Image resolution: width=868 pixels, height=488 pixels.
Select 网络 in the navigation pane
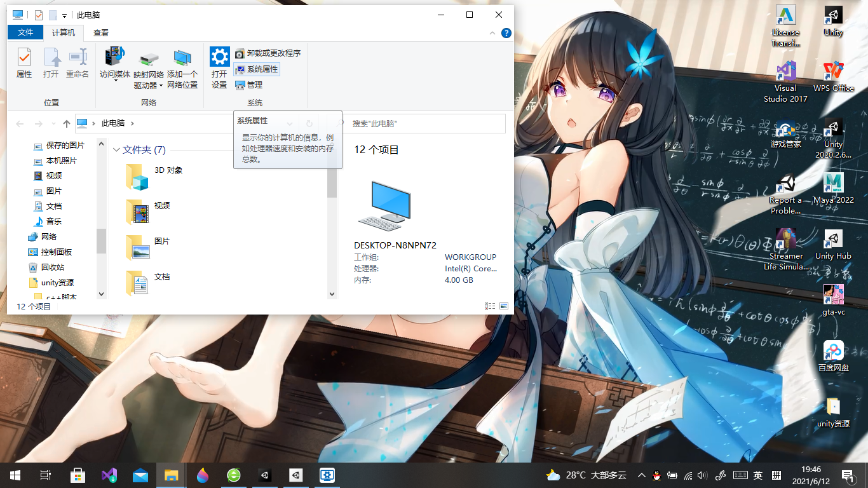point(43,237)
